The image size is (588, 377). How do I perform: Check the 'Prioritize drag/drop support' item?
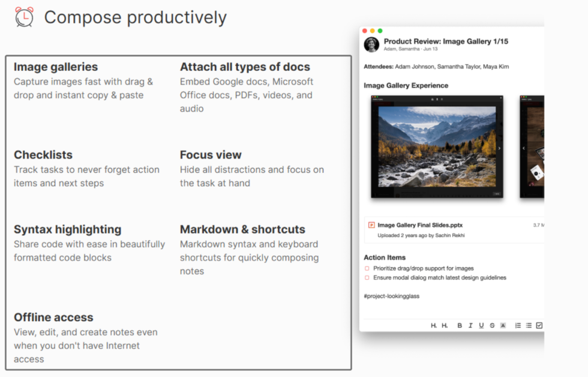367,268
